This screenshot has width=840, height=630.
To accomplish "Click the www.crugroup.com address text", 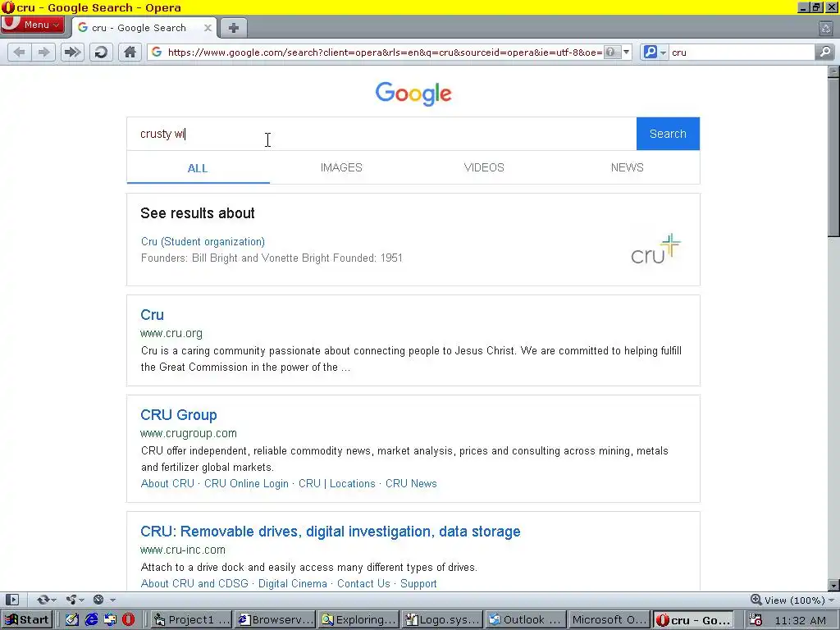I will (x=189, y=433).
